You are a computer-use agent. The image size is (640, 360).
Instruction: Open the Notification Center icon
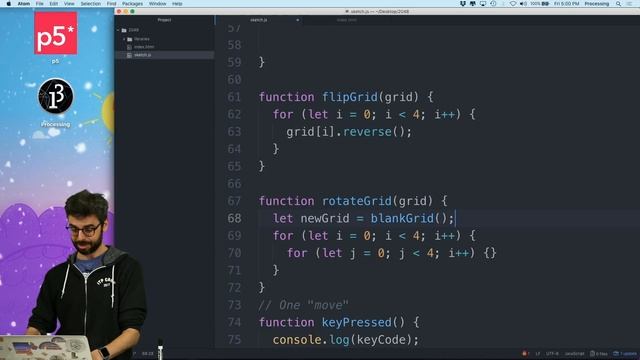tap(629, 4)
